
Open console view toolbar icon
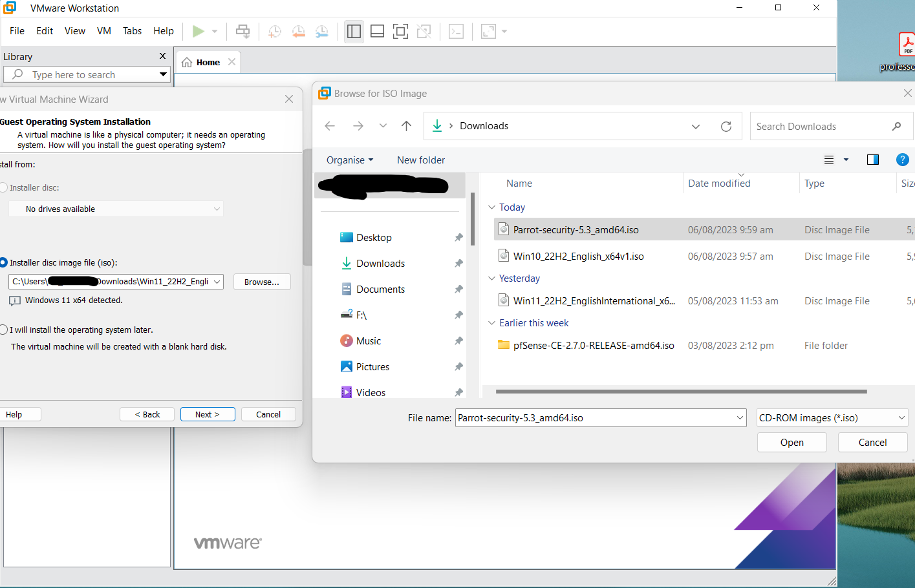[x=456, y=31]
